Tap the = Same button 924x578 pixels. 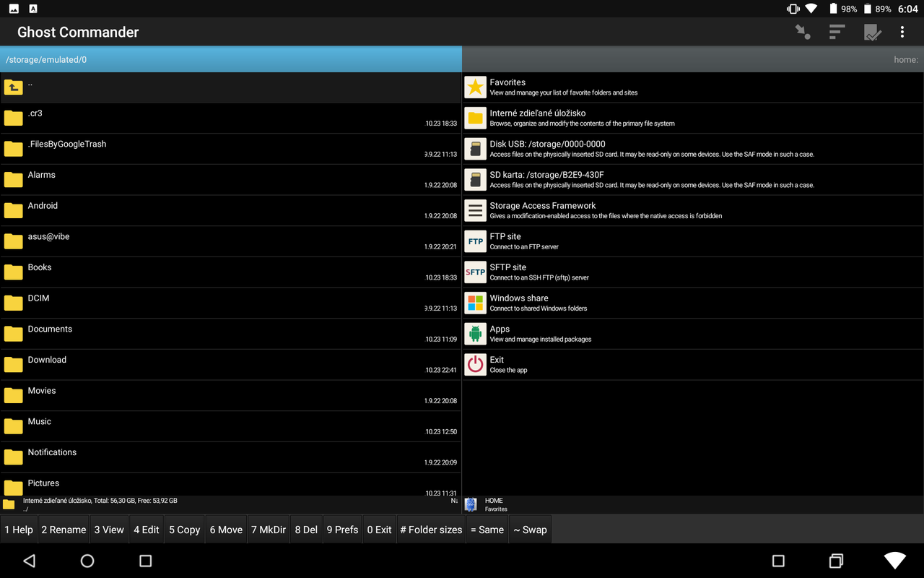pos(487,530)
